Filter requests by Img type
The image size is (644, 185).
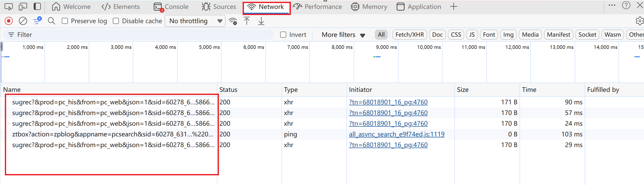508,35
